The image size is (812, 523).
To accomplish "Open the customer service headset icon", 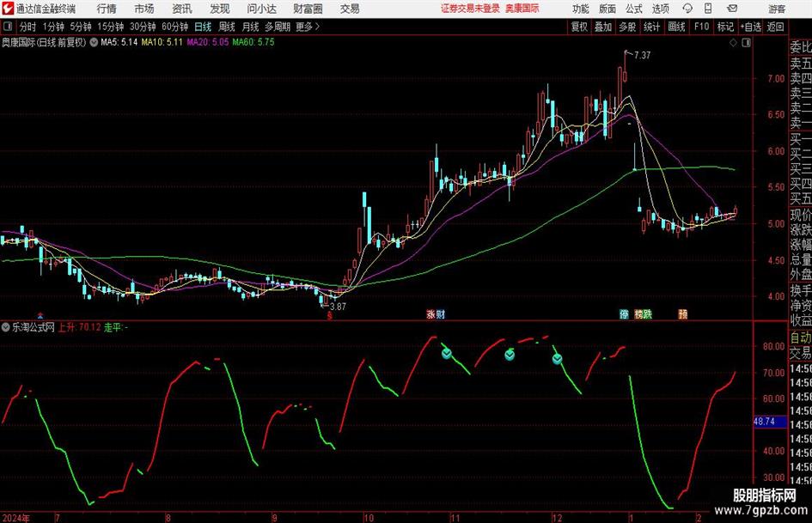I will tap(687, 9).
